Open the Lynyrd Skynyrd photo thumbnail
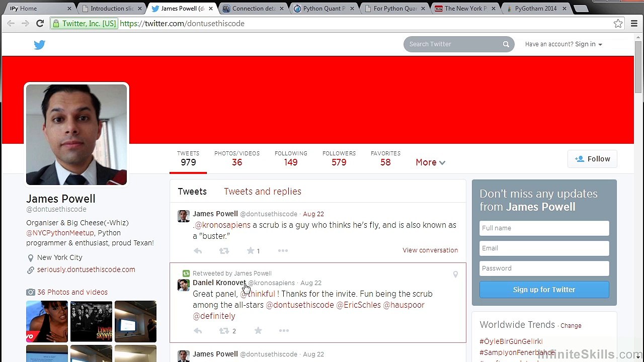 91,321
